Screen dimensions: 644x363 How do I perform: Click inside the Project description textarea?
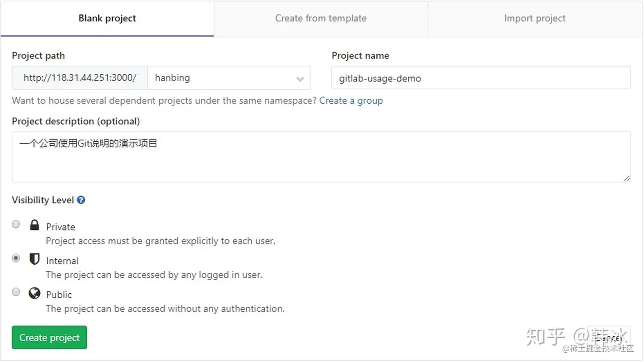tap(321, 157)
